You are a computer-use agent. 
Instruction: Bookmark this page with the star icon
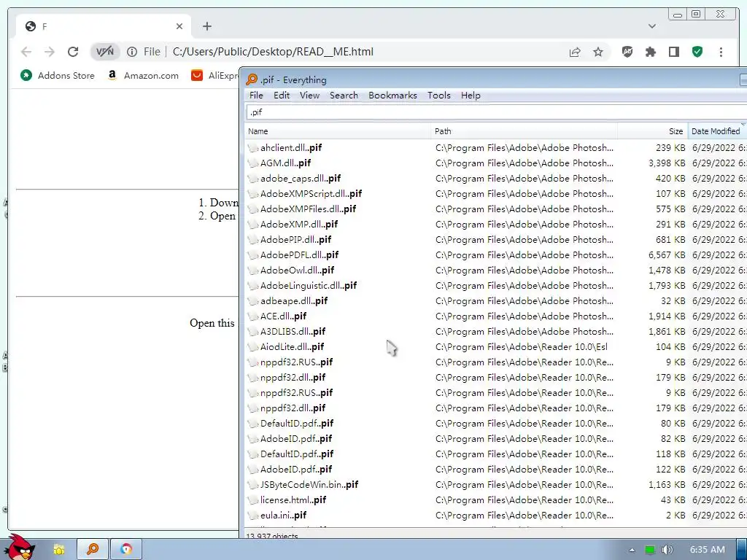(x=598, y=52)
